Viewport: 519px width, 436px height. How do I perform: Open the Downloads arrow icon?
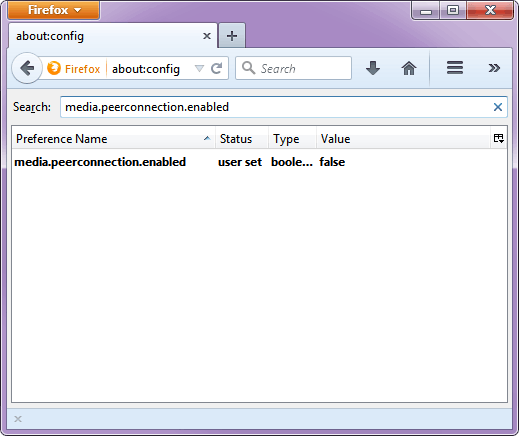373,68
